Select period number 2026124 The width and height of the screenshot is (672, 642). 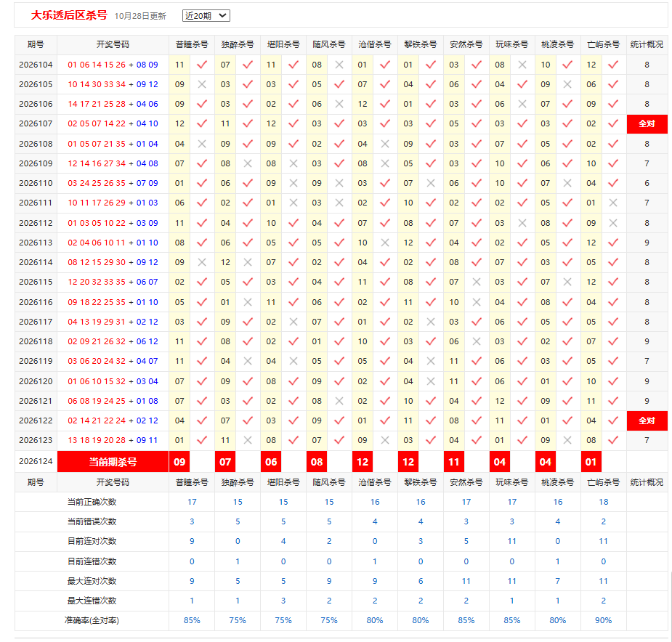[x=36, y=462]
